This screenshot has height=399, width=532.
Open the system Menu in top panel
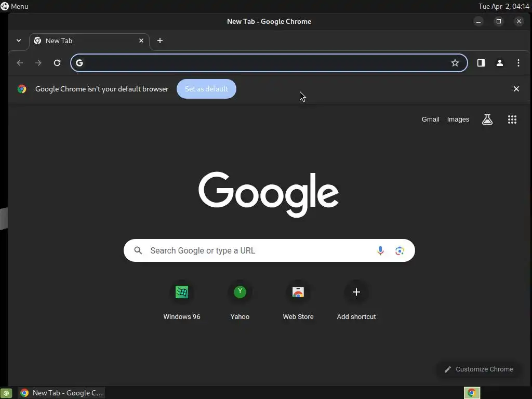point(15,6)
